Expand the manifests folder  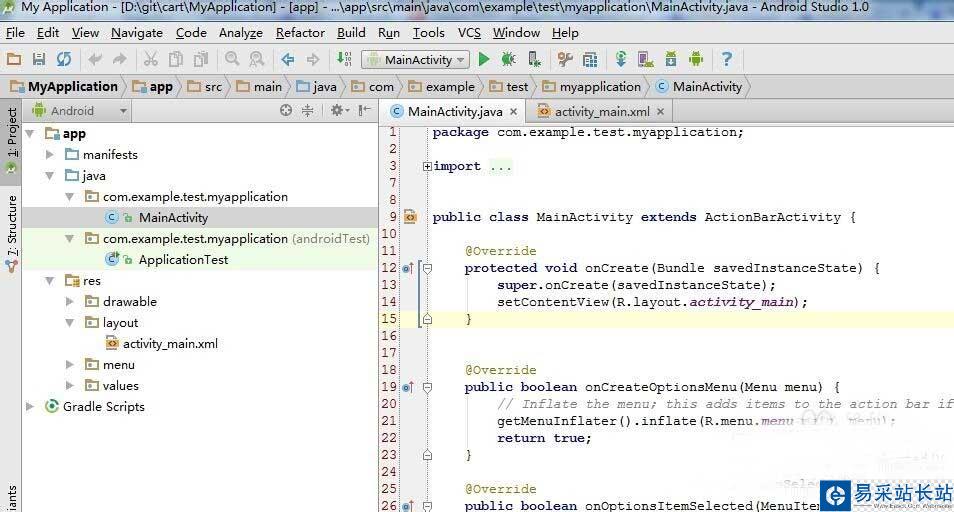pos(50,154)
